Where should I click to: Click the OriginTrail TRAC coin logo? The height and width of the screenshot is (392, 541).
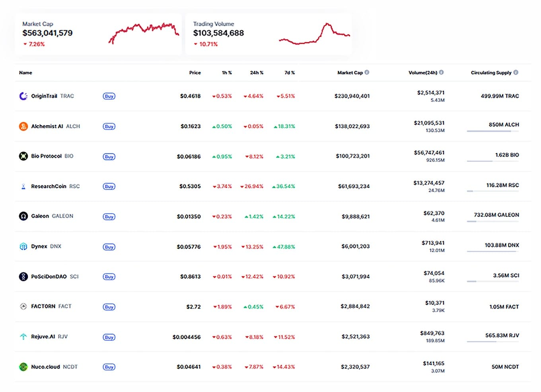(23, 96)
